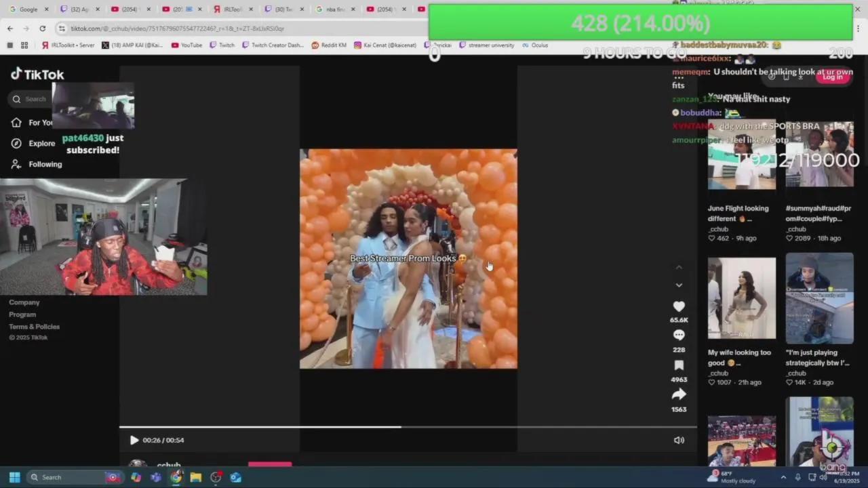Open the taskbar weather widget
This screenshot has width=868, height=488.
[731, 477]
